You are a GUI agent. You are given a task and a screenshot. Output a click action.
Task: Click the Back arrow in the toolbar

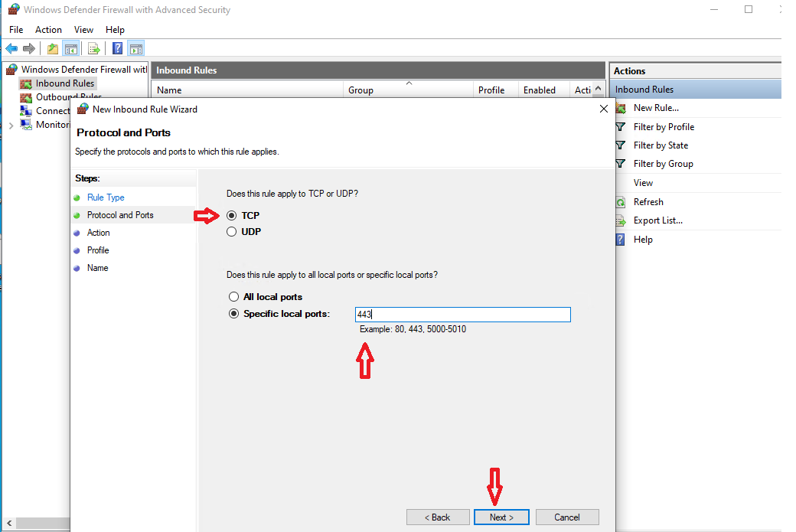11,49
